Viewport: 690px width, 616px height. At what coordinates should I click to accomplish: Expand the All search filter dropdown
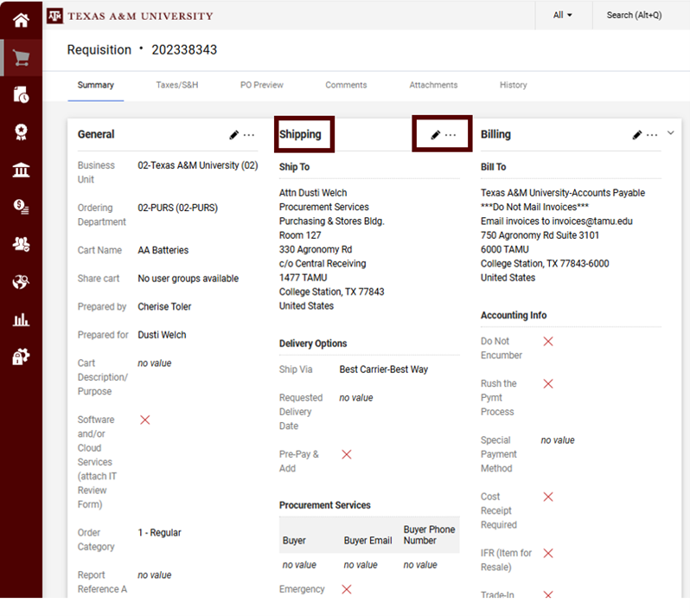pyautogui.click(x=563, y=15)
